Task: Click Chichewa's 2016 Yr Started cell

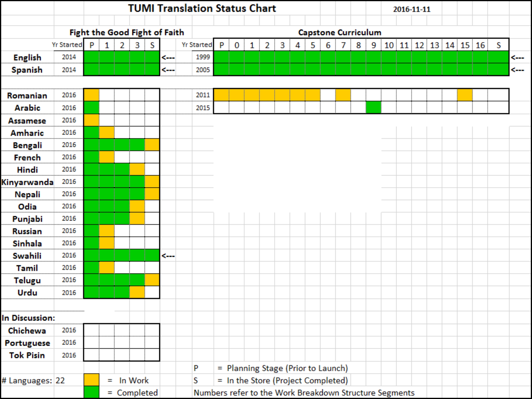Action: [x=68, y=330]
